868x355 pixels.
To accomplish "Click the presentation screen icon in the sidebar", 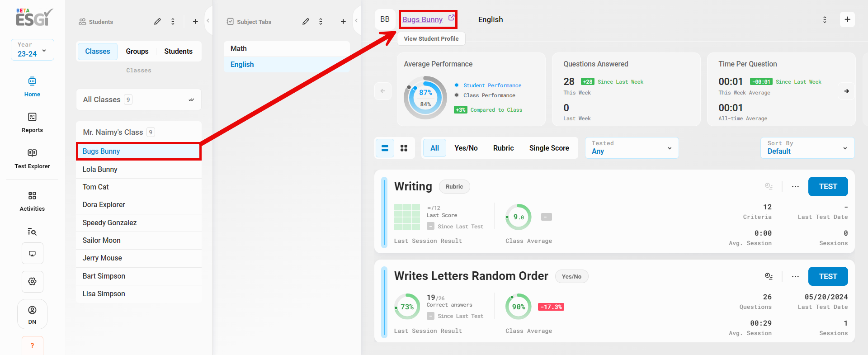I will 33,253.
